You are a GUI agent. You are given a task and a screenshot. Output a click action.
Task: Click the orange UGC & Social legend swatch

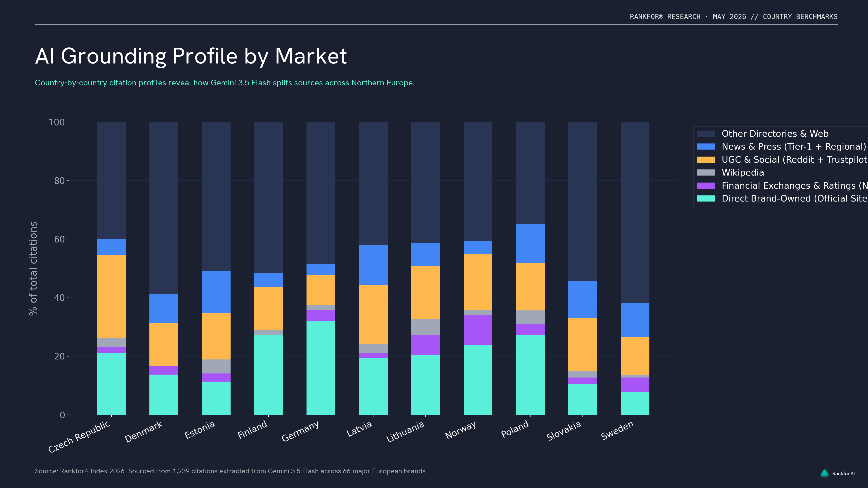(705, 160)
